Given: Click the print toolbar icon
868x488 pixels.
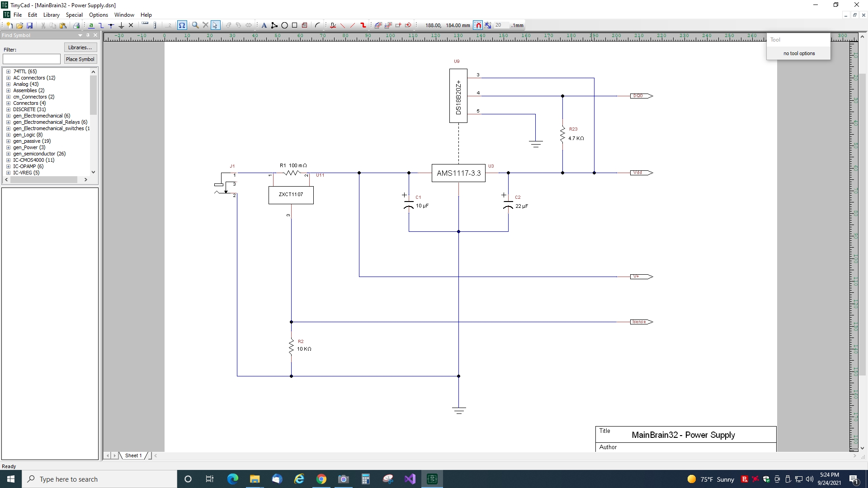Looking at the screenshot, I should coord(76,25).
